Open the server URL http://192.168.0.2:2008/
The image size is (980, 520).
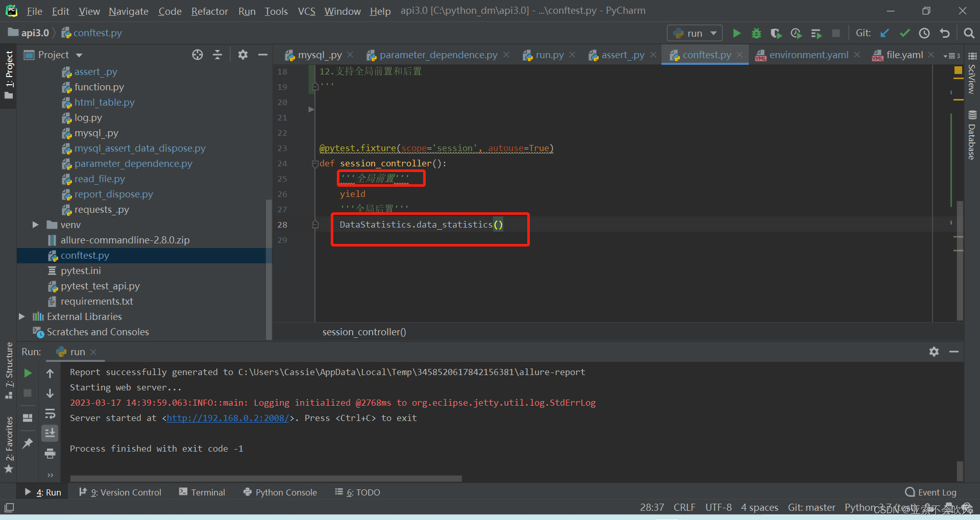point(228,418)
